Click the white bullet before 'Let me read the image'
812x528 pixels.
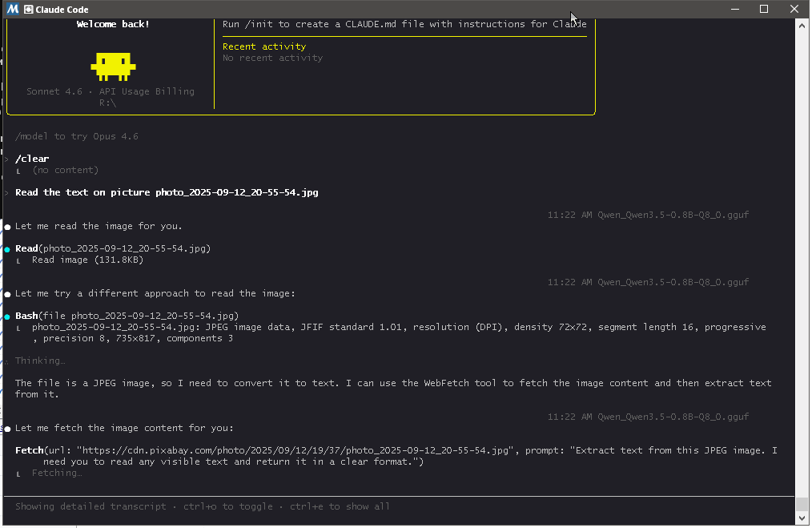pyautogui.click(x=7, y=227)
